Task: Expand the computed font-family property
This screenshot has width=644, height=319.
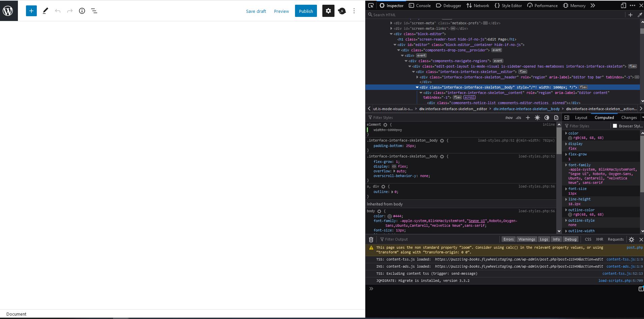Action: tap(566, 165)
